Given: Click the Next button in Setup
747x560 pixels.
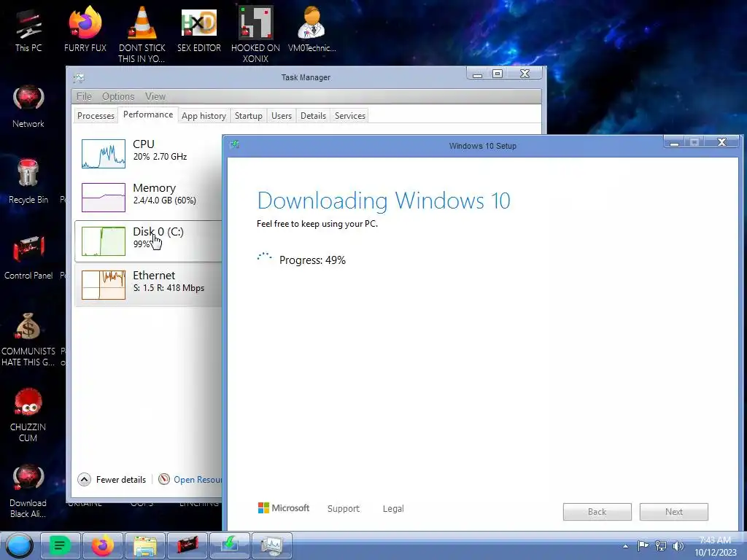Looking at the screenshot, I should 673,511.
